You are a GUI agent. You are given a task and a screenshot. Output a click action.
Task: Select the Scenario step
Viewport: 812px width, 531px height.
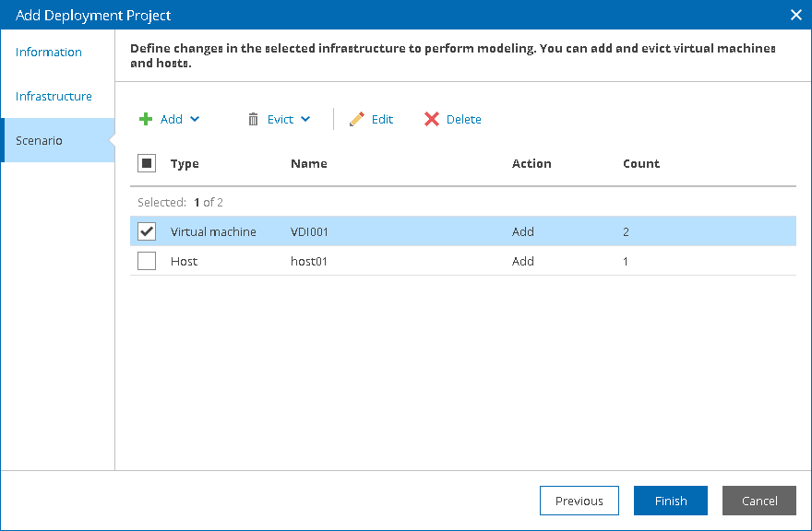click(x=39, y=140)
